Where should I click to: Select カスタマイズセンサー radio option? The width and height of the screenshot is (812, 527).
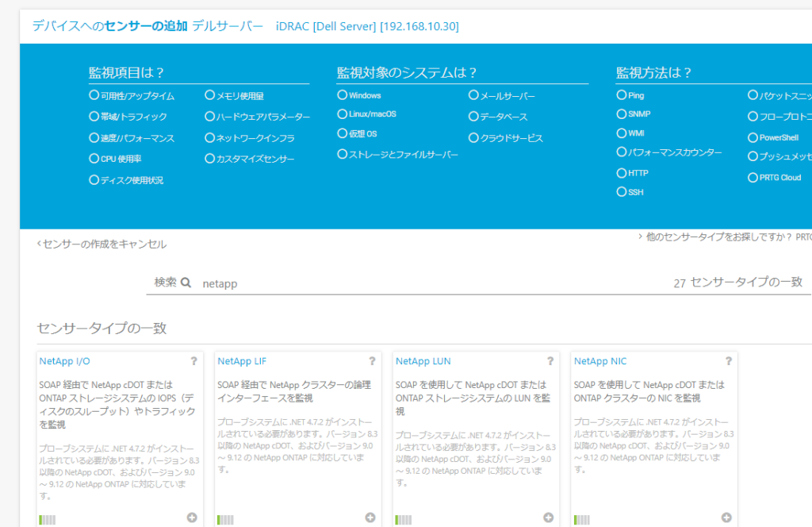click(x=209, y=159)
